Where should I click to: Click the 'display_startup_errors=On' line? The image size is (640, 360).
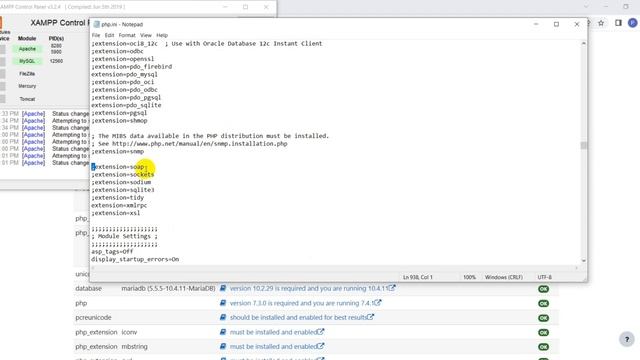135,259
